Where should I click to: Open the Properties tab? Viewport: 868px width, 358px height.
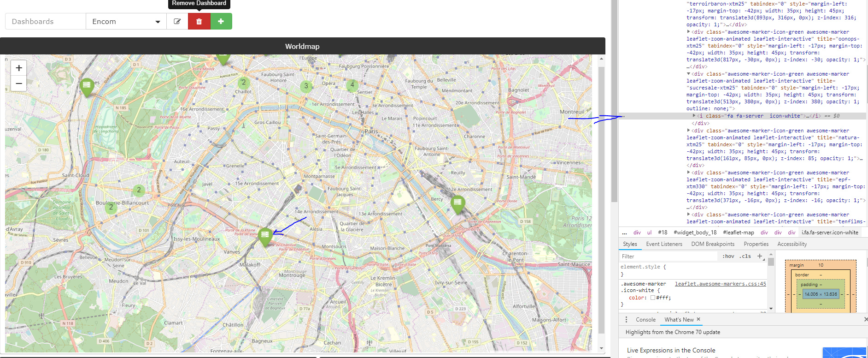point(756,244)
